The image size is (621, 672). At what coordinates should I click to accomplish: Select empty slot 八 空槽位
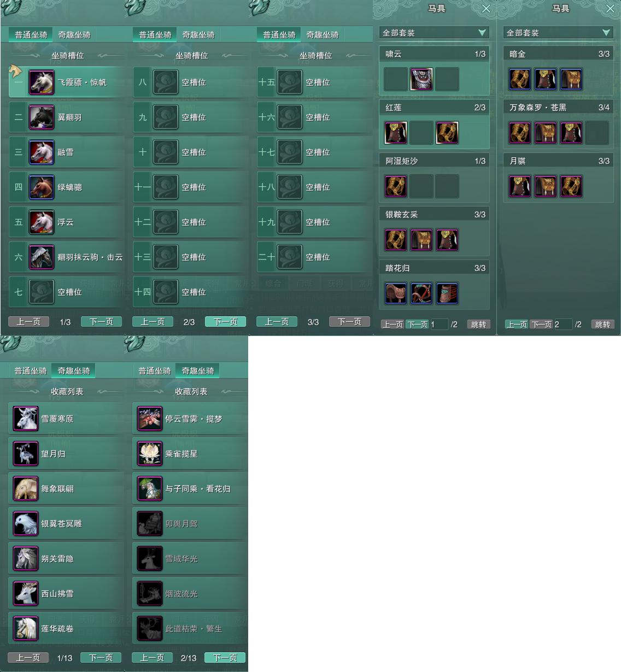pyautogui.click(x=190, y=82)
